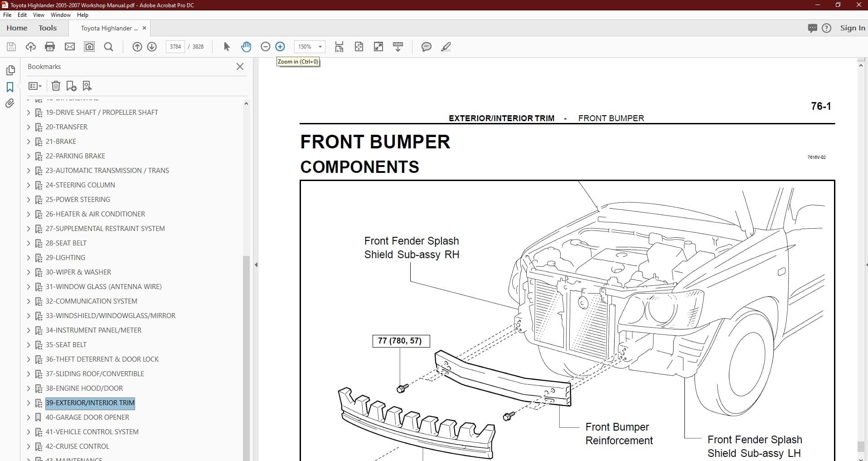Open the 40-GARAGE DOOR OPENER bookmark
This screenshot has height=461, width=868.
pyautogui.click(x=87, y=417)
